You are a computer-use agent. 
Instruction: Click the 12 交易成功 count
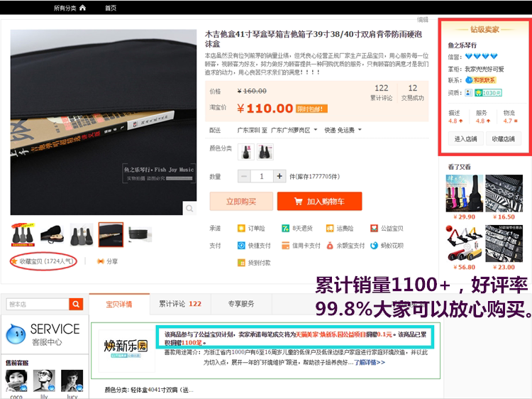click(x=413, y=92)
